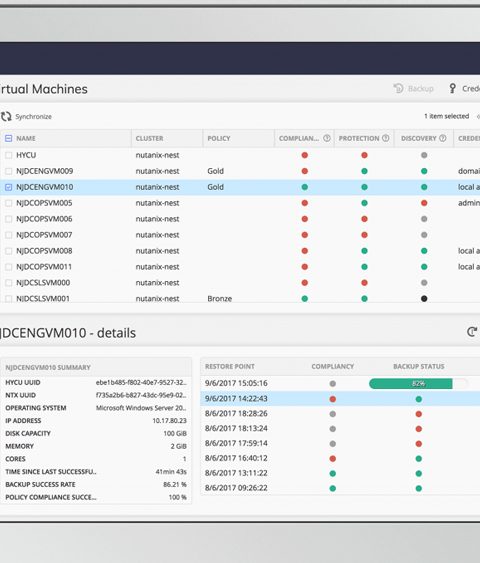Viewport: 480px width, 563px height.
Task: Click Bronze policy of NJDCSLSVM001
Action: point(220,298)
